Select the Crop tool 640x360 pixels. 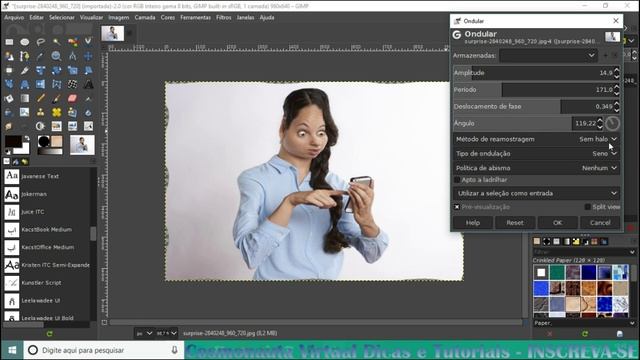24,71
